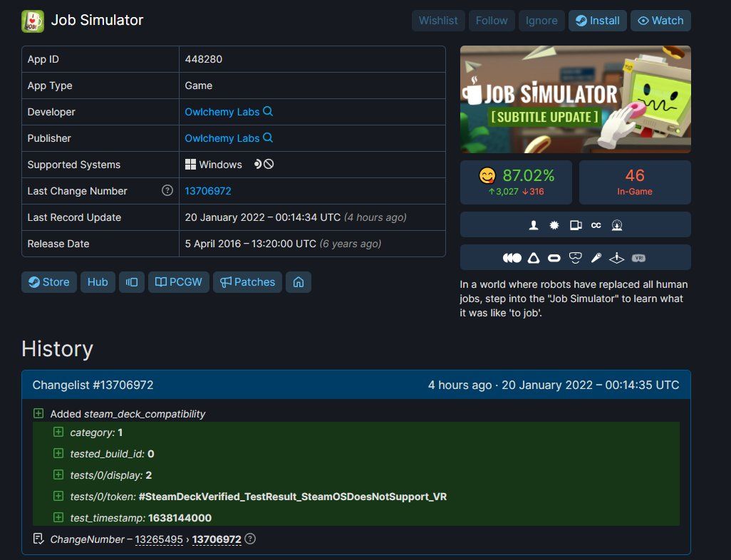Image resolution: width=731 pixels, height=560 pixels.
Task: Click the CC captions available icon
Action: [596, 225]
